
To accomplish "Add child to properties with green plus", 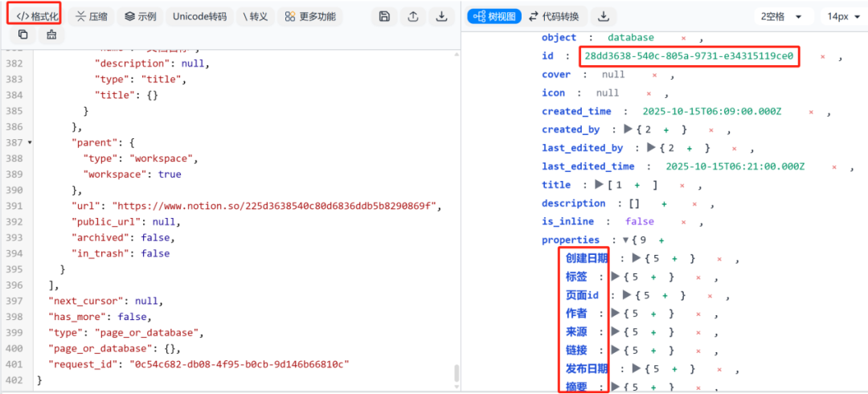I will pyautogui.click(x=661, y=240).
